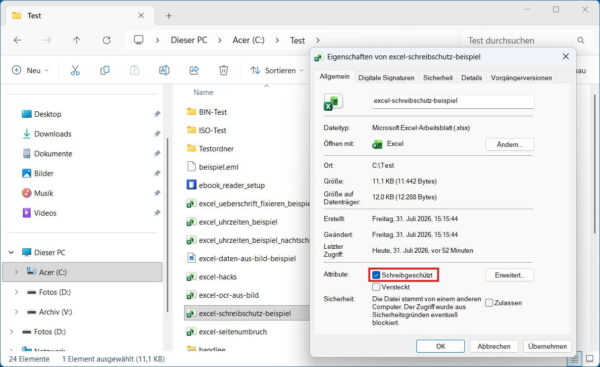Switch to the Details tab
Viewport: 600px width, 367px height.
tap(471, 78)
